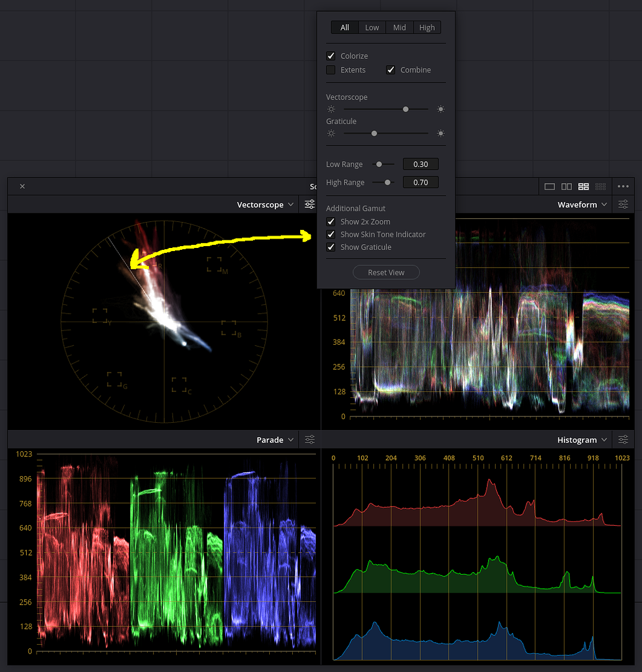Open the Waveform settings icon
642x672 pixels.
coord(623,204)
